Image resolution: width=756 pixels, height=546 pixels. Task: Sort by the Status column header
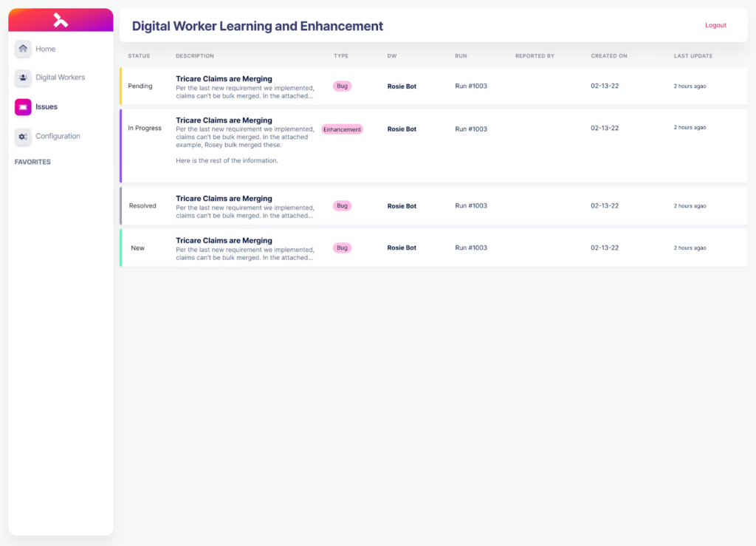(139, 56)
